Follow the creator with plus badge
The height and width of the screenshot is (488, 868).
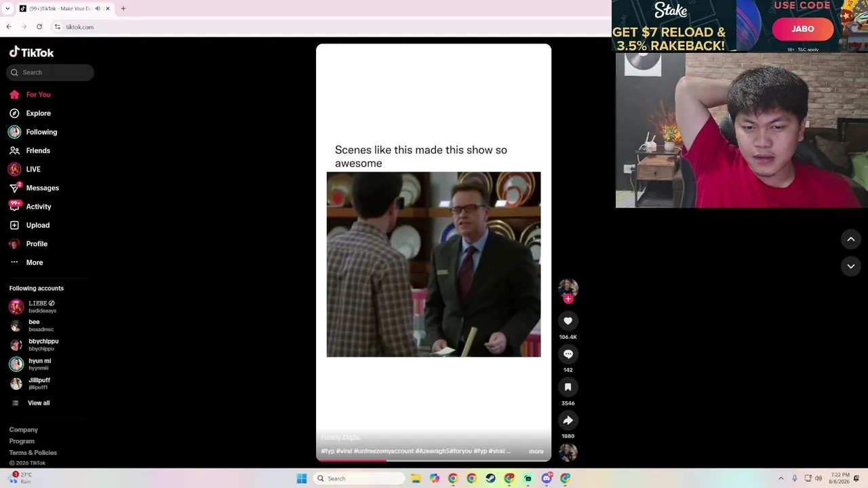[x=568, y=299]
